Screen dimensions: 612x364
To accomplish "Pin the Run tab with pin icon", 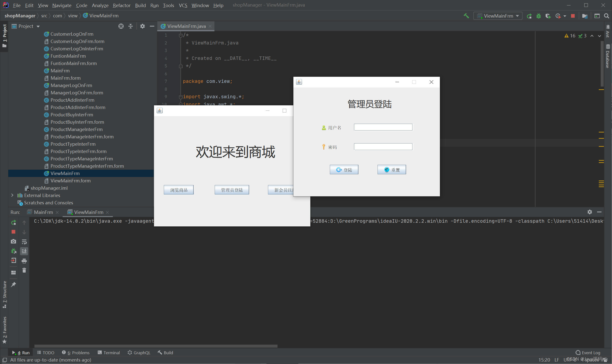I will click(13, 284).
